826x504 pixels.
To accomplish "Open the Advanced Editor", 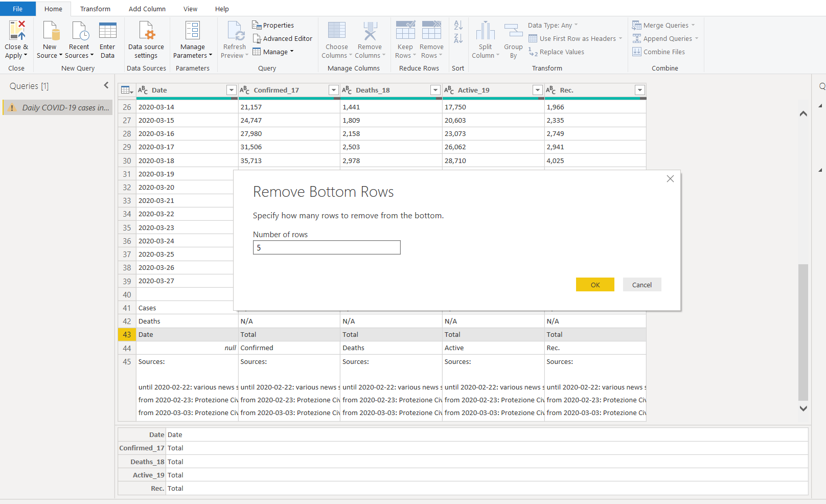I will 282,38.
